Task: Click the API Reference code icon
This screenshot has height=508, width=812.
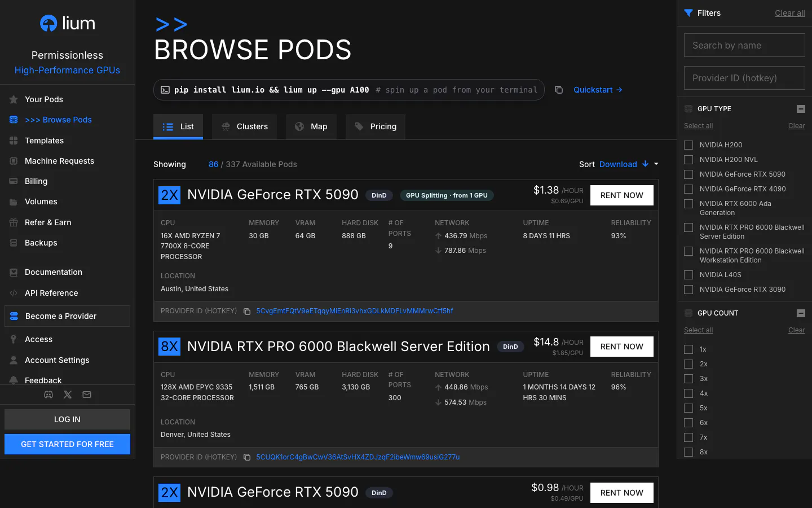Action: 14,293
